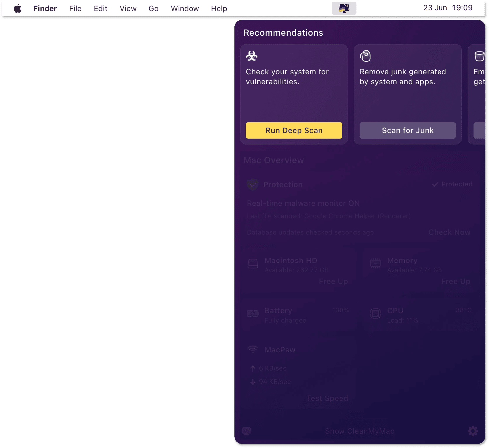Screen dimensions: 489x448
Task: Open the Edit menu
Action: coord(101,9)
